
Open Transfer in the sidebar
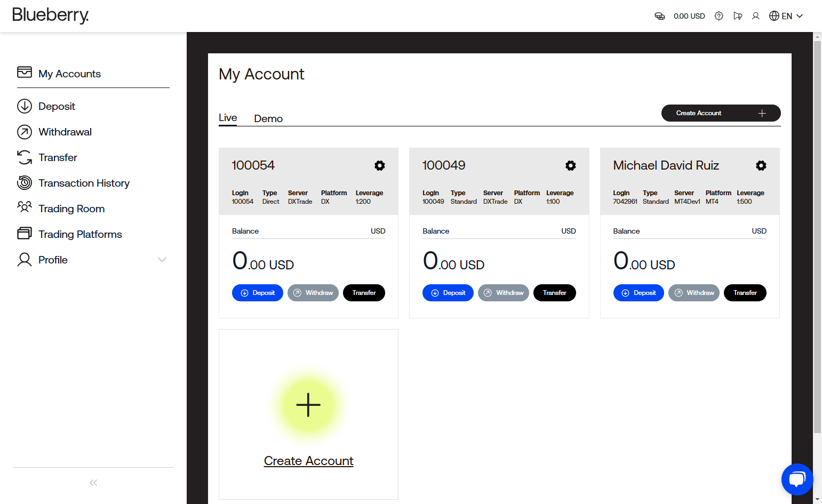58,157
